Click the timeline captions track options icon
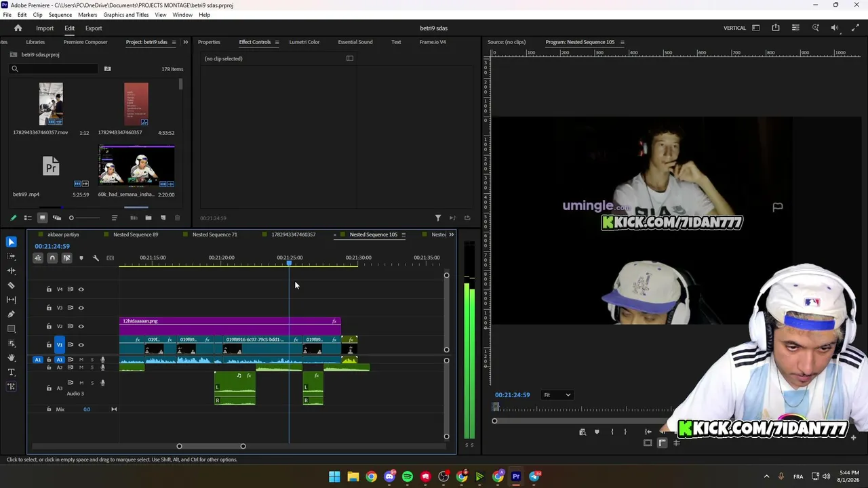The image size is (868, 488). (111, 258)
